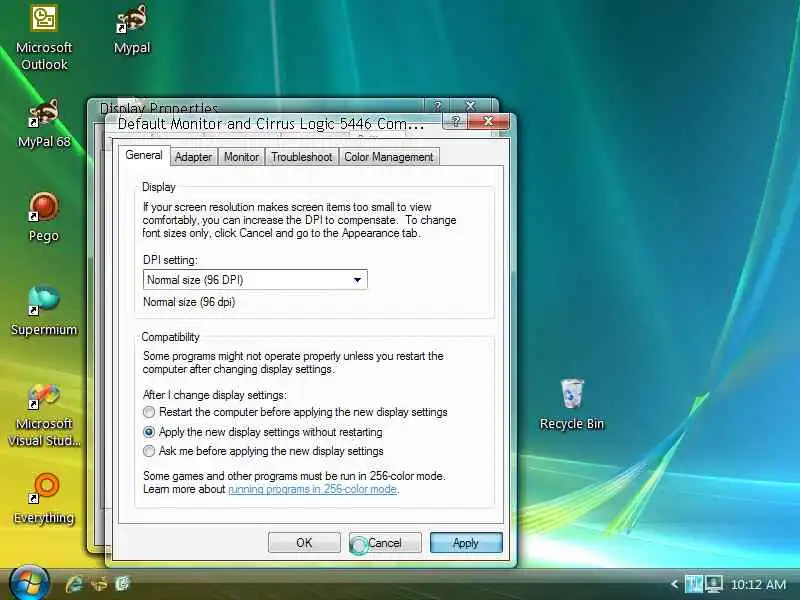
Task: Close the Default Monitor properties dialog
Action: pyautogui.click(x=488, y=121)
